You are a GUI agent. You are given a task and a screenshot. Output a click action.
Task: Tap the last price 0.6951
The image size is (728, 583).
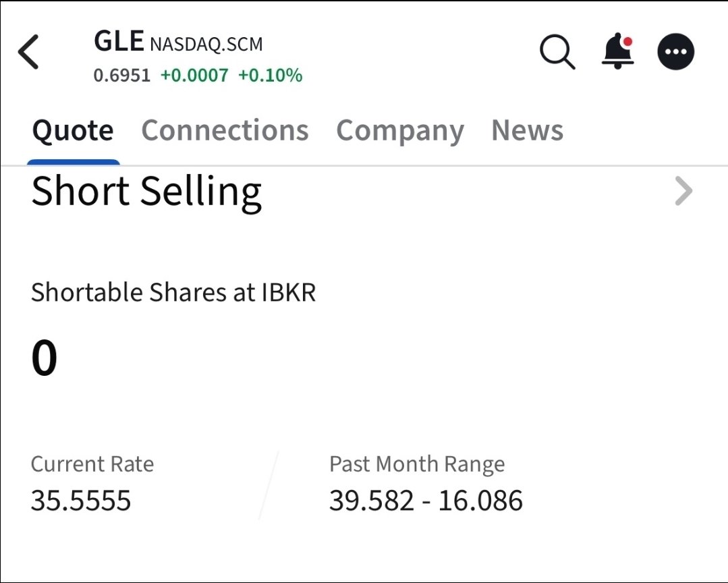click(122, 75)
